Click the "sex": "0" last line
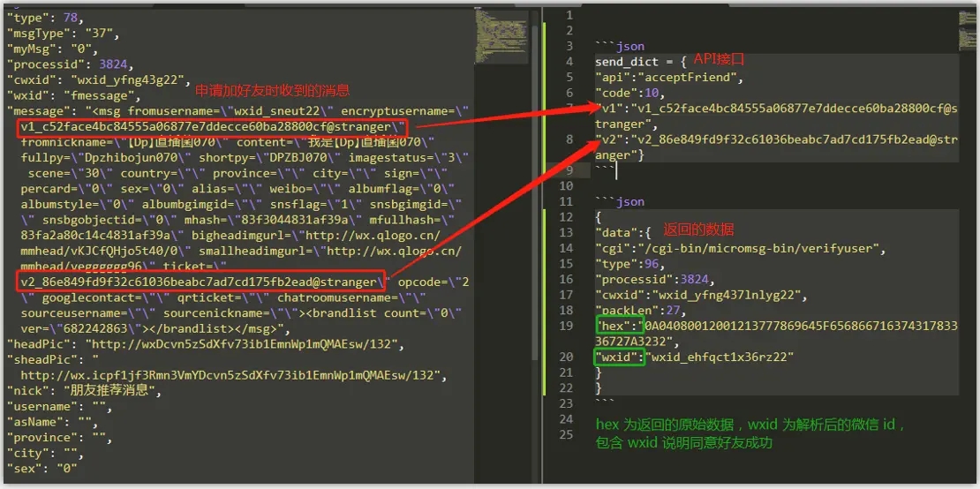This screenshot has height=489, width=980. [41, 469]
